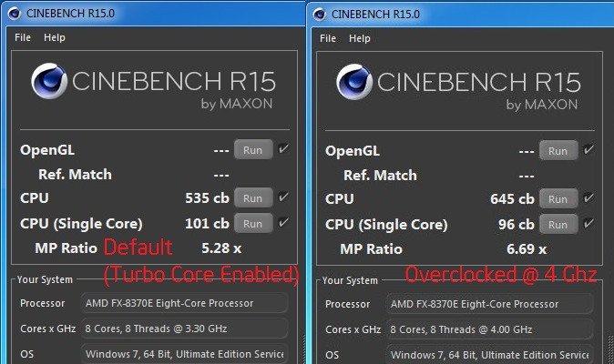
Task: Click '101 cb' single core score
Action: (207, 224)
